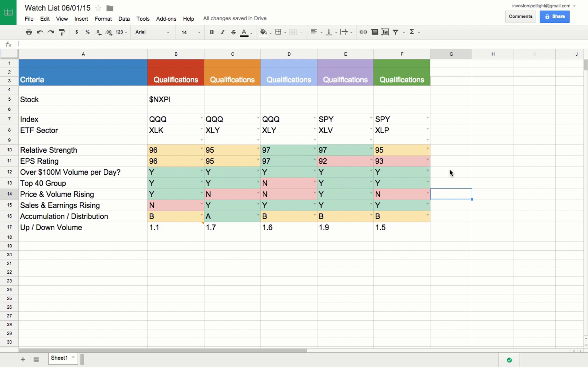588x368 pixels.
Task: Click the Watch List 06/01/15 title
Action: pos(58,8)
